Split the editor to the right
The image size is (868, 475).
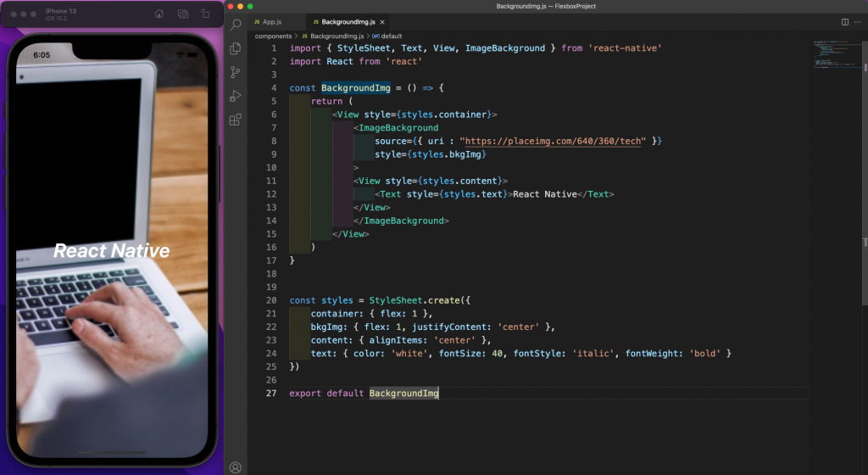coord(845,22)
